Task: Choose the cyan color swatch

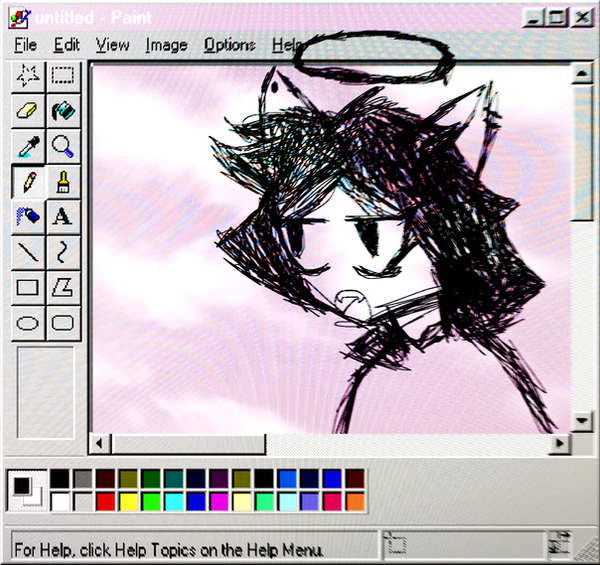Action: (173, 501)
